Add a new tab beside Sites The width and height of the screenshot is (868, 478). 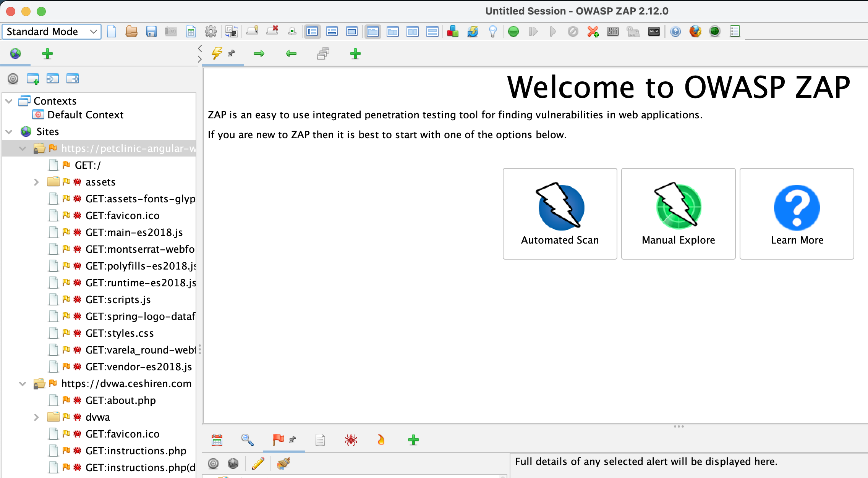[x=47, y=54]
